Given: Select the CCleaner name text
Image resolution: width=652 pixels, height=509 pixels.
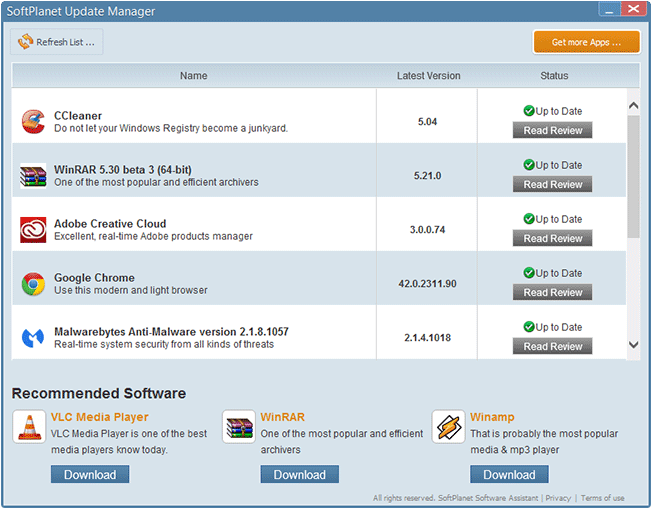Looking at the screenshot, I should 78,116.
